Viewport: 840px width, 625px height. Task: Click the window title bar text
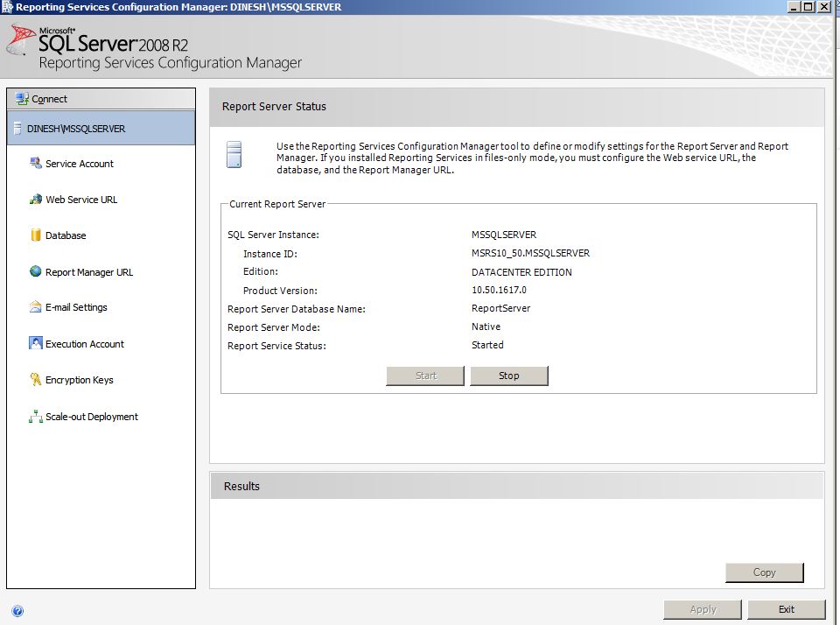click(178, 7)
